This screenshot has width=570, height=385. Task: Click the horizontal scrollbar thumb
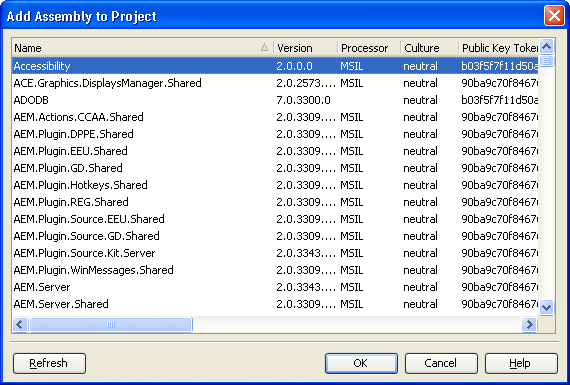pyautogui.click(x=111, y=324)
